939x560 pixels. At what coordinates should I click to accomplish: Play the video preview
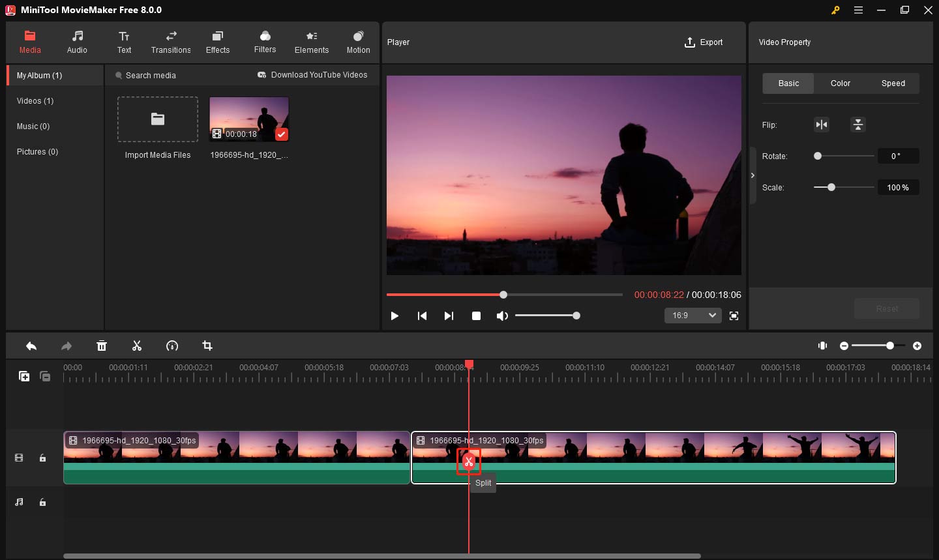pos(395,316)
